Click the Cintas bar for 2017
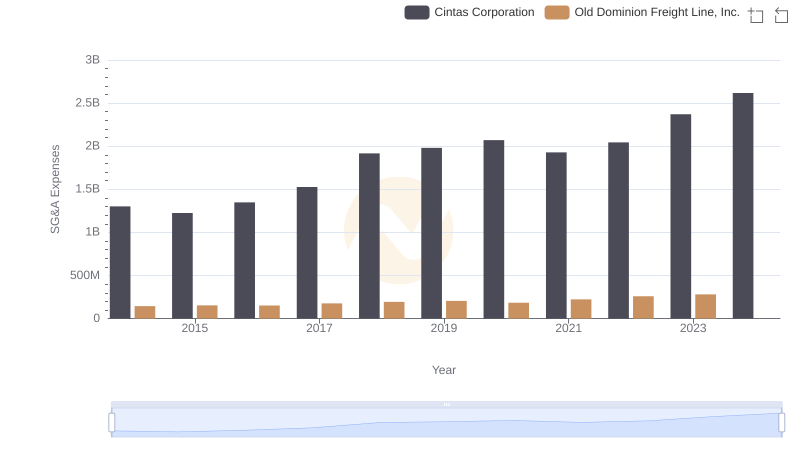The image size is (800, 461). coord(307,253)
